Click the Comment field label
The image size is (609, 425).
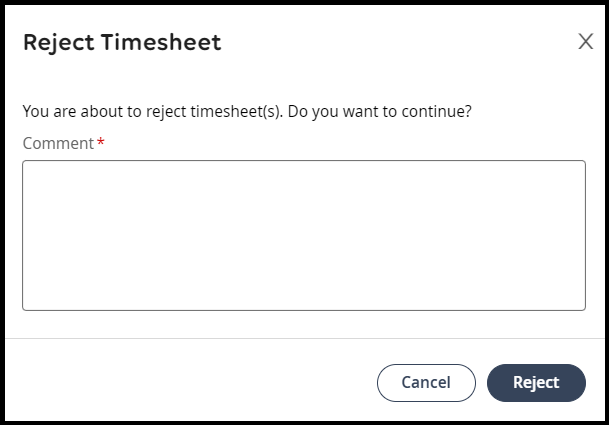point(58,143)
